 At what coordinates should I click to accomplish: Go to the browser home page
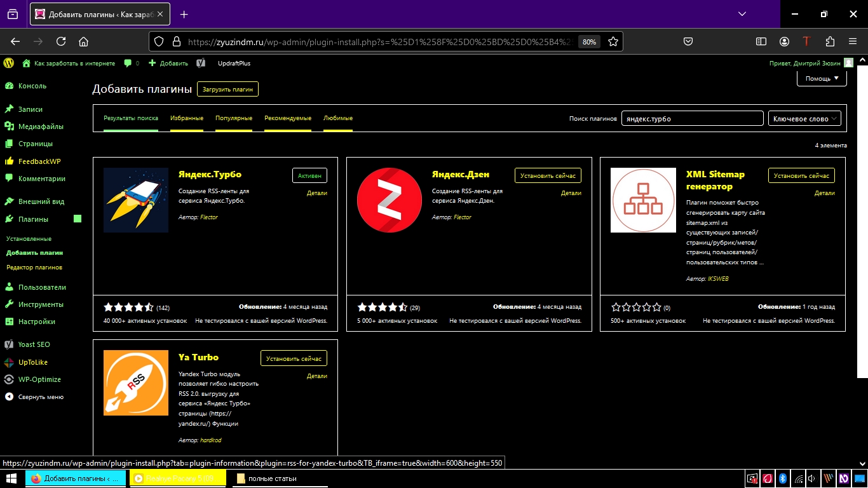(83, 41)
